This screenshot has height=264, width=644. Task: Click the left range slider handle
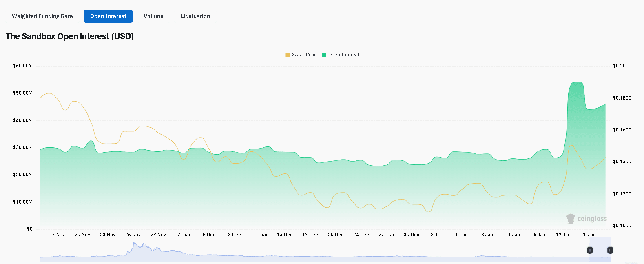coord(590,250)
